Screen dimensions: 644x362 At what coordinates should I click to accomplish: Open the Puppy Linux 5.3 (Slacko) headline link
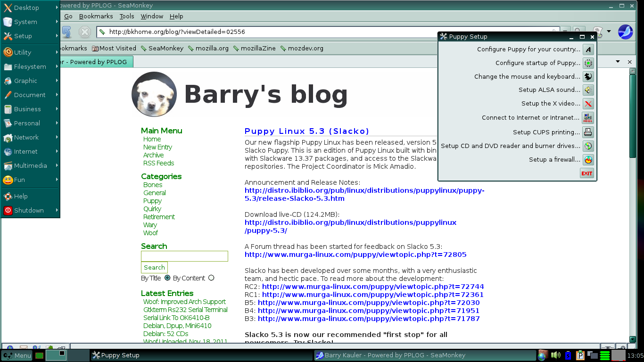307,131
